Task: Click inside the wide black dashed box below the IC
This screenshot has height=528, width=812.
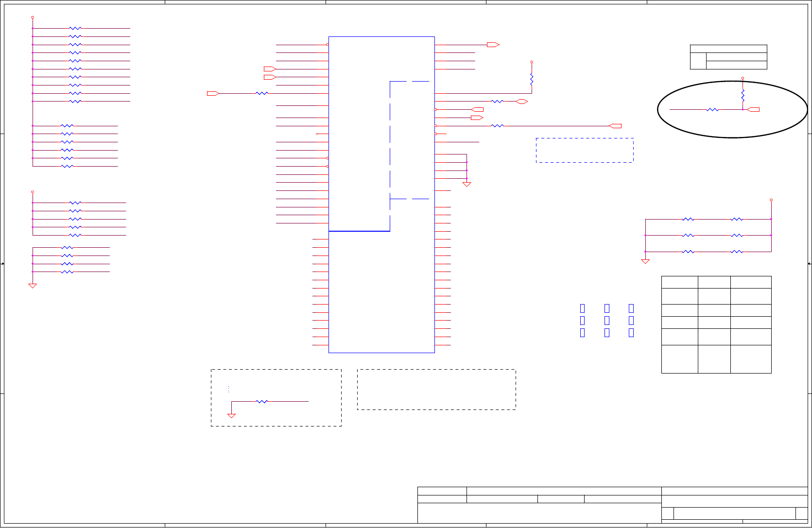Action: (x=436, y=390)
